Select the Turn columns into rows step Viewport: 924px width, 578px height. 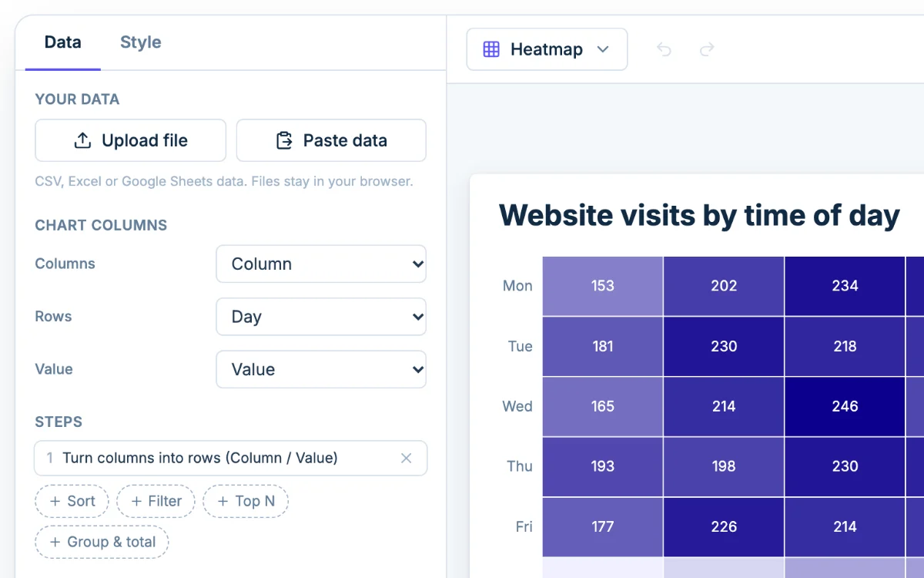click(x=231, y=458)
